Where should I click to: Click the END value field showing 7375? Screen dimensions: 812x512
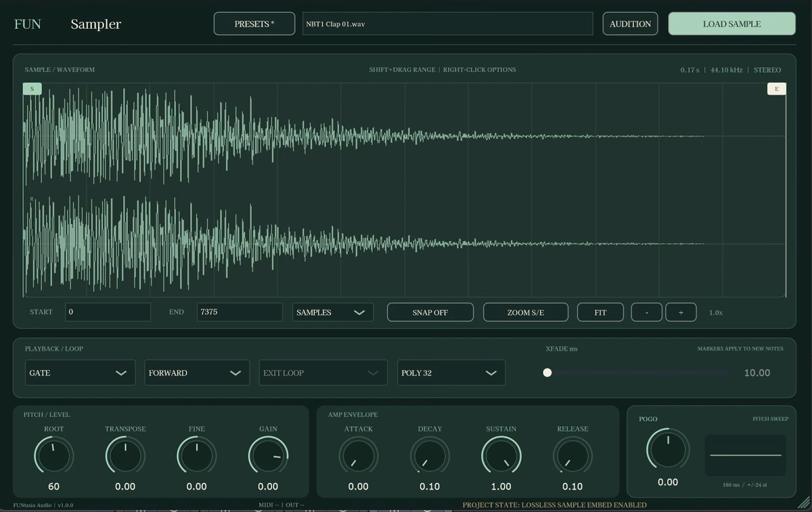tap(240, 312)
